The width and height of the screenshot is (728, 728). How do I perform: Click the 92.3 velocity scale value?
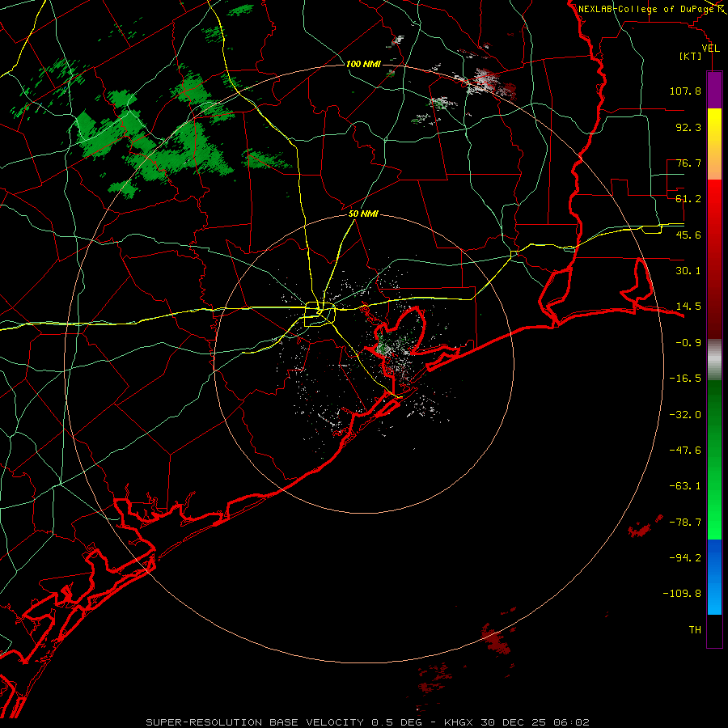pyautogui.click(x=688, y=127)
